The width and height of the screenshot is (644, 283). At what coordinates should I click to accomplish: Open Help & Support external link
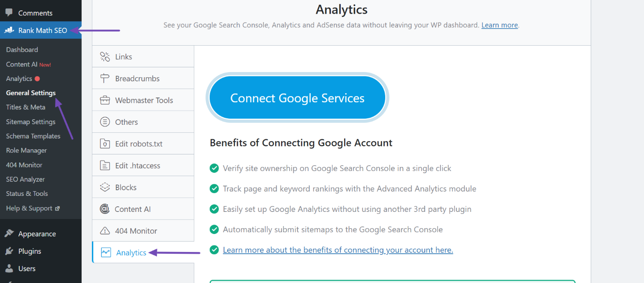tap(30, 208)
